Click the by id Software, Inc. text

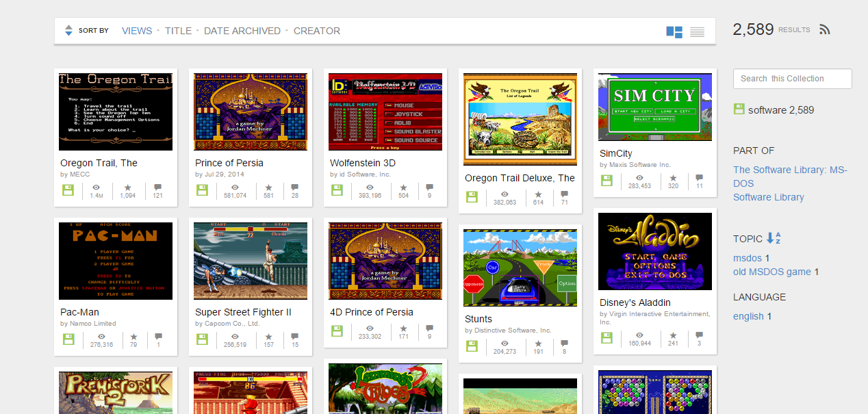click(360, 174)
